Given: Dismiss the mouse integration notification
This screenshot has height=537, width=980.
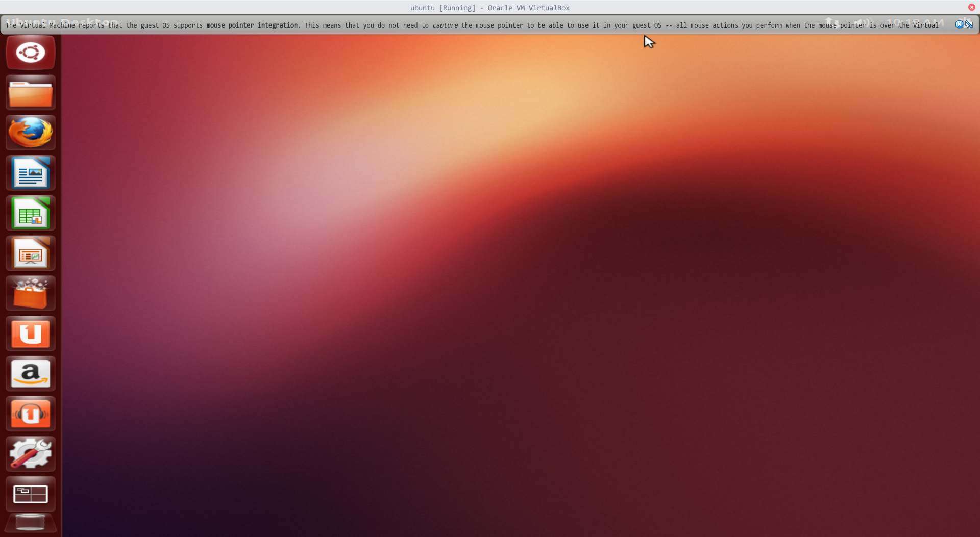Looking at the screenshot, I should click(x=959, y=24).
